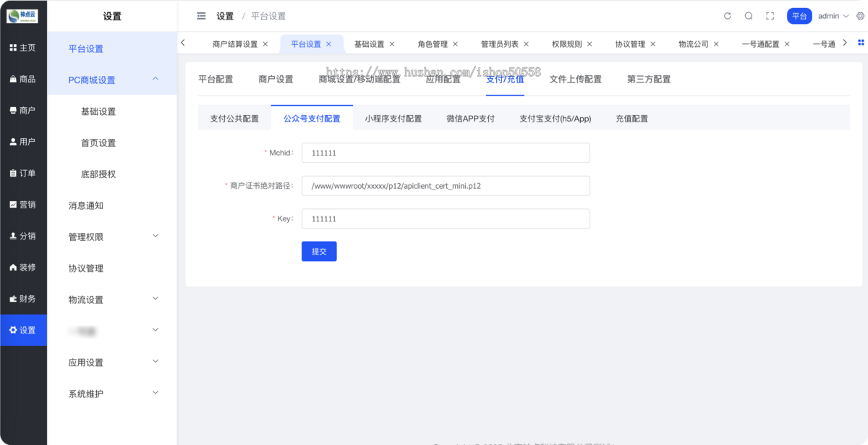868x445 pixels.
Task: Switch to the 一号通配置 page tab
Action: [x=760, y=44]
